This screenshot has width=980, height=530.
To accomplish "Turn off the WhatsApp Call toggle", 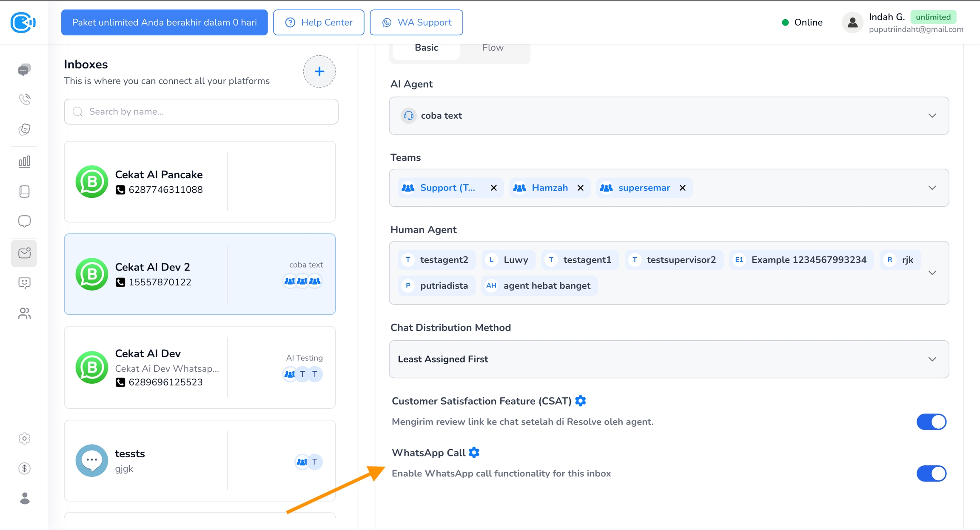I will (931, 473).
